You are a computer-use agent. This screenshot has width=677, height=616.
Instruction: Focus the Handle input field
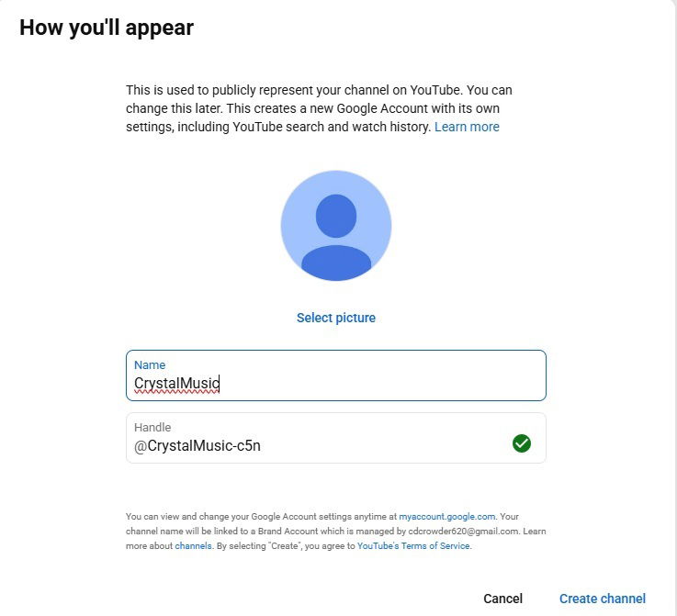click(x=336, y=438)
